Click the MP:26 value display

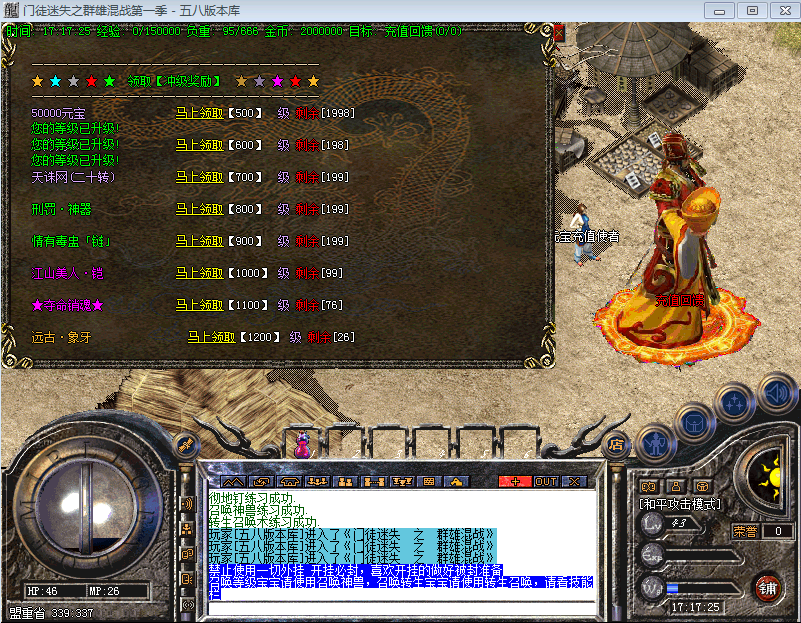pos(104,591)
